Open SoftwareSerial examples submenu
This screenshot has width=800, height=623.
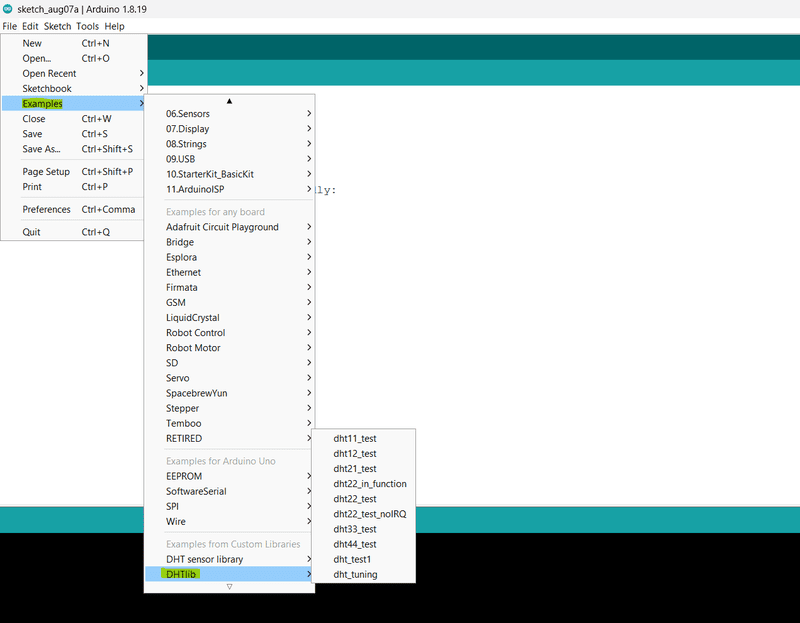(x=229, y=491)
